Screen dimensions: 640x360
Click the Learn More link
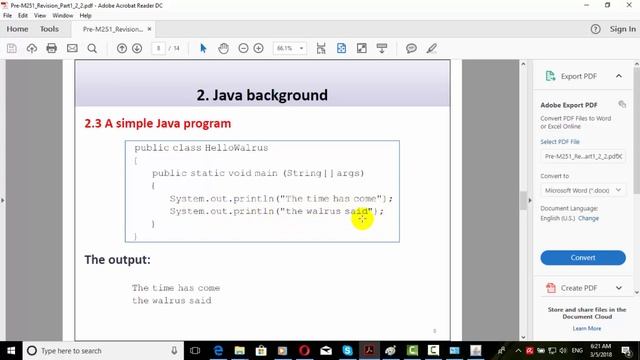pos(587,328)
